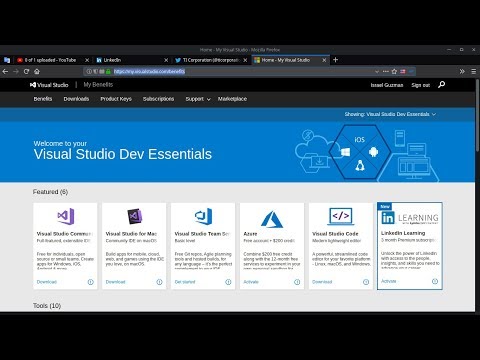This screenshot has height=360, width=480.
Task: Open the page actions three-dots menu
Action: click(x=386, y=71)
